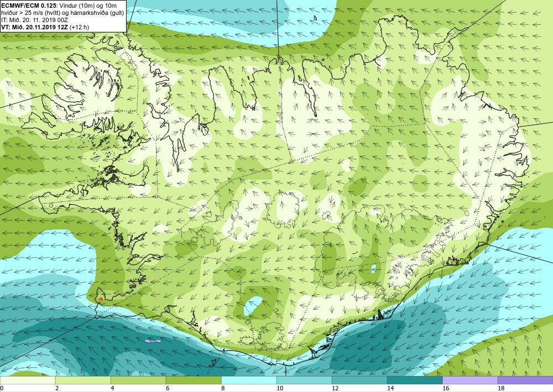Screen dimensions: 553x392
Task: Click the legend scale value "12"
Action: [x=335, y=389]
